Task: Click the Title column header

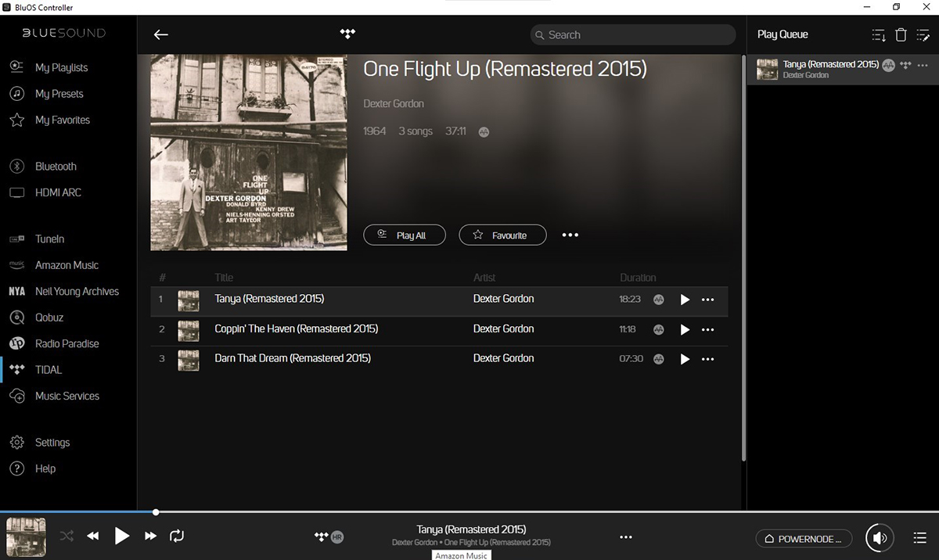Action: (x=224, y=278)
